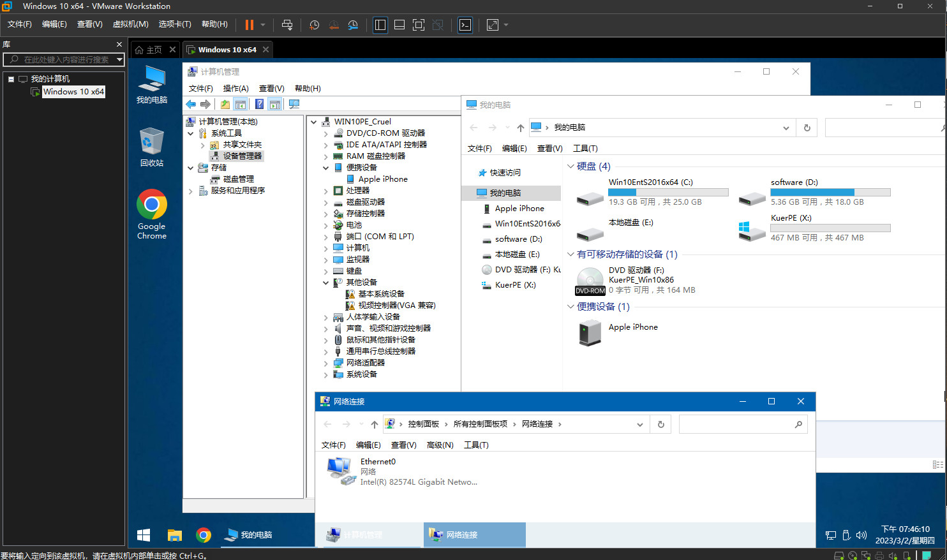Click the back arrow in Computer Management toolbar
This screenshot has width=947, height=560.
pyautogui.click(x=191, y=104)
